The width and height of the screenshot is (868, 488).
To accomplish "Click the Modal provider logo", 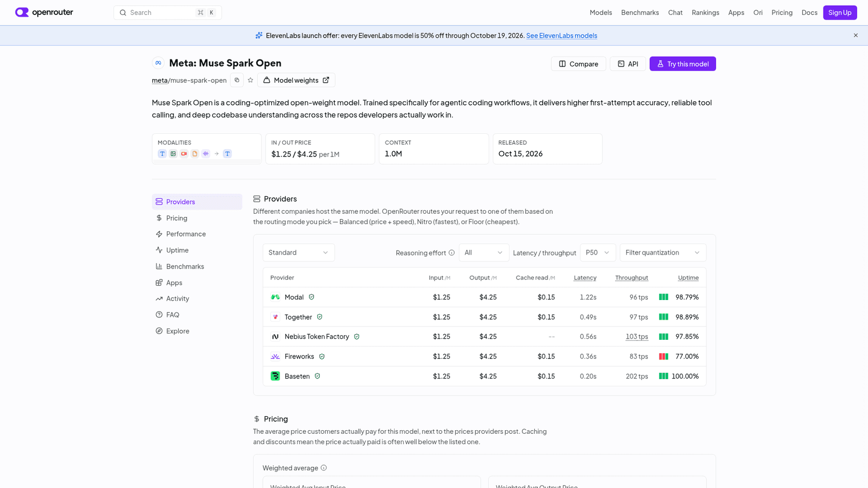I will pos(275,297).
